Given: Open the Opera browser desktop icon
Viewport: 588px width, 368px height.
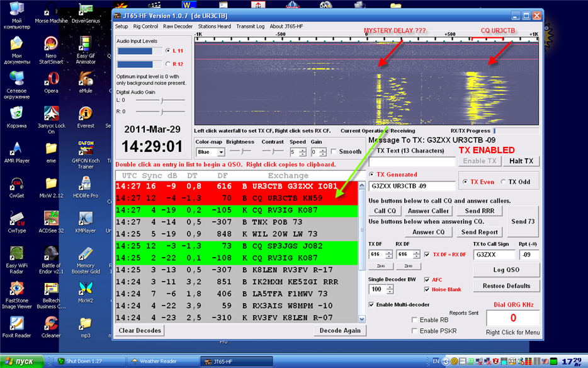Looking at the screenshot, I should coord(51,79).
